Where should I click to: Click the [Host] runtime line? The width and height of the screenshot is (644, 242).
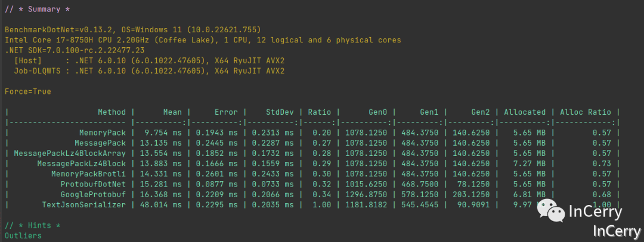tap(149, 61)
